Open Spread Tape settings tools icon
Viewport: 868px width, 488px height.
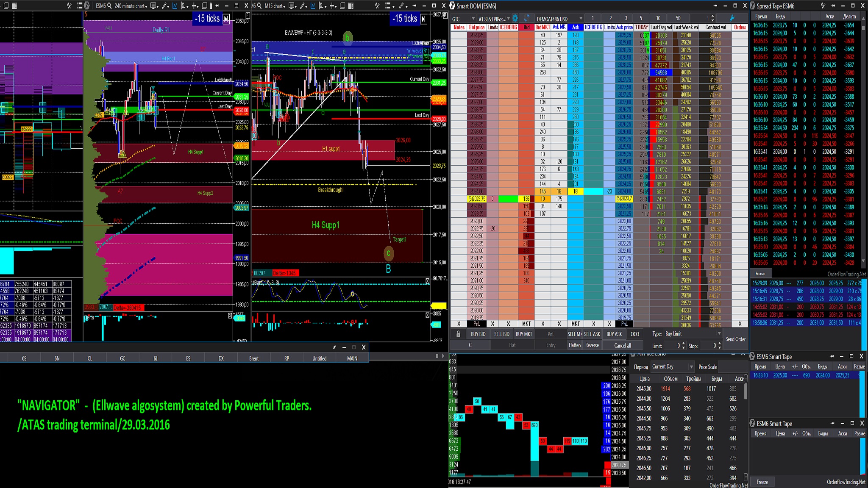tap(823, 6)
